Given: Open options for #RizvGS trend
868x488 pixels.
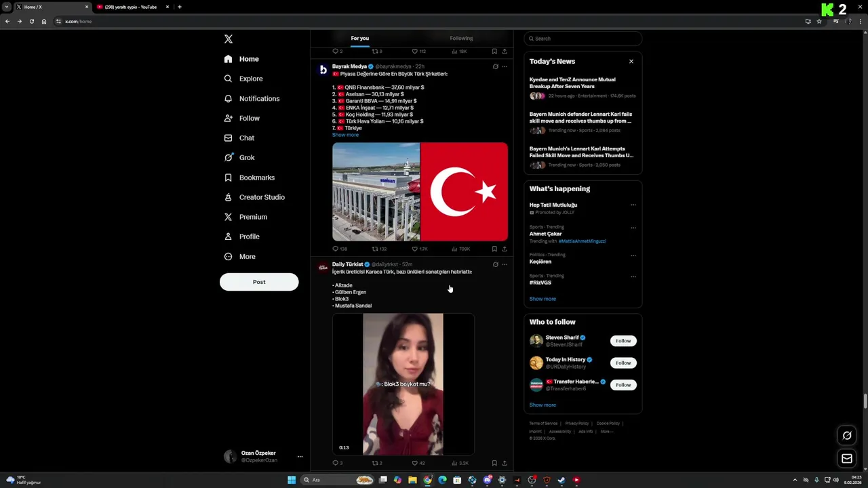Looking at the screenshot, I should 633,276.
